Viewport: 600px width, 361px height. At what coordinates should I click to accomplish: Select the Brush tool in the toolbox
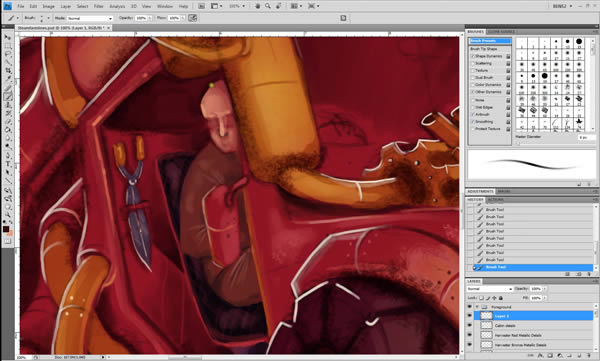pyautogui.click(x=7, y=96)
